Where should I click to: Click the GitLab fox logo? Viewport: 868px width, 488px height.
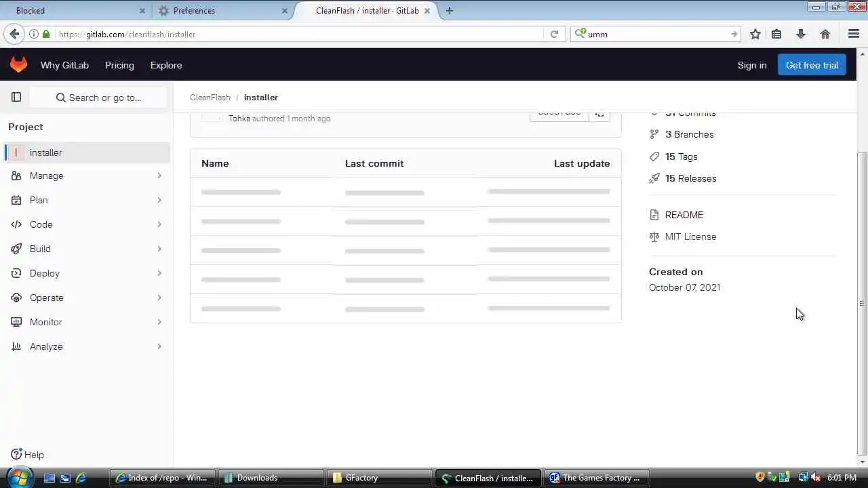(18, 65)
